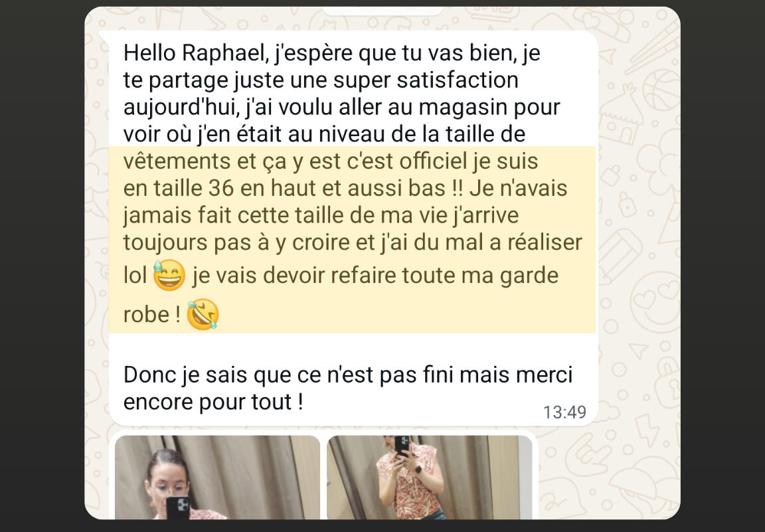Click the lightning bolt doodle in the wallpaper
765x532 pixels.
647,430
